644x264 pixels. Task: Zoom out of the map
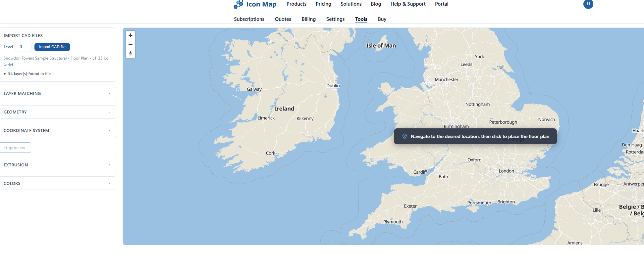(131, 45)
